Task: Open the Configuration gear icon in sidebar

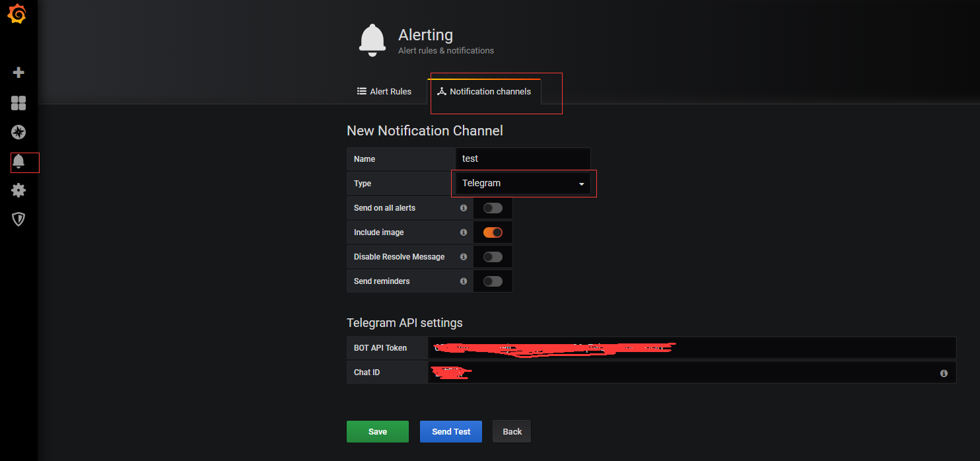Action: pos(18,190)
